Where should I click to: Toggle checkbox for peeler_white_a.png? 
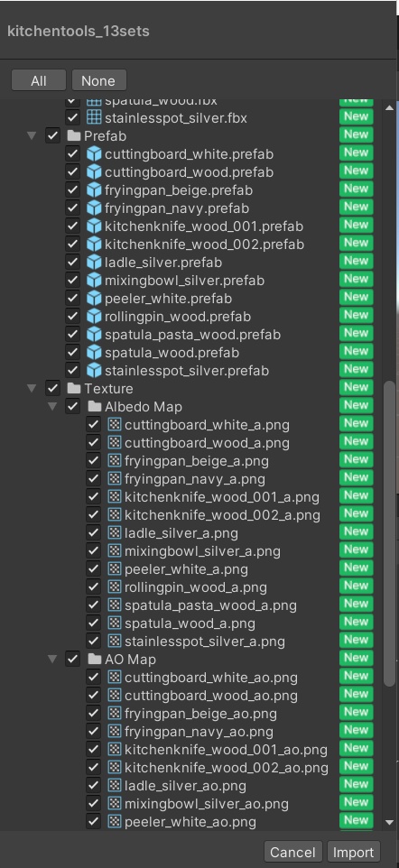tap(93, 569)
